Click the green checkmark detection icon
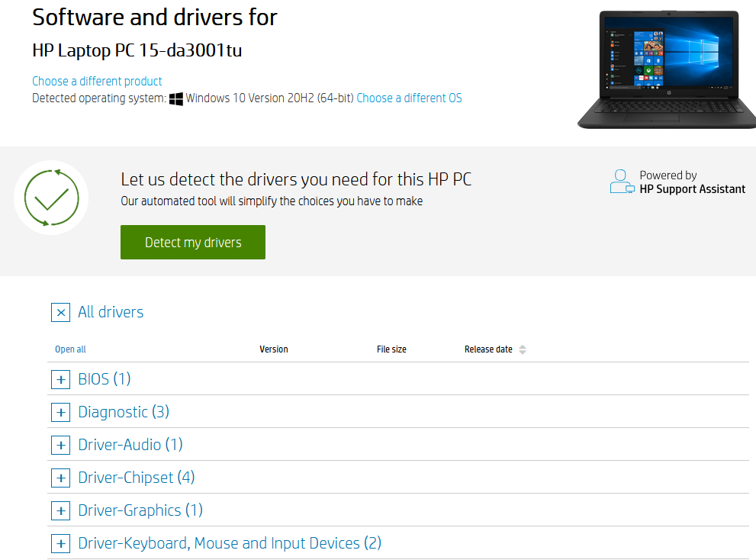 50,198
